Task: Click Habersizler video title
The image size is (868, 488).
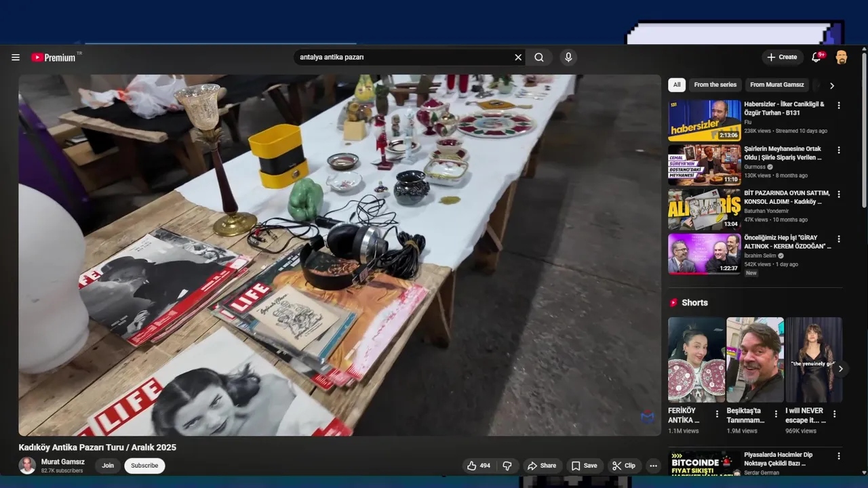Action: coord(785,108)
